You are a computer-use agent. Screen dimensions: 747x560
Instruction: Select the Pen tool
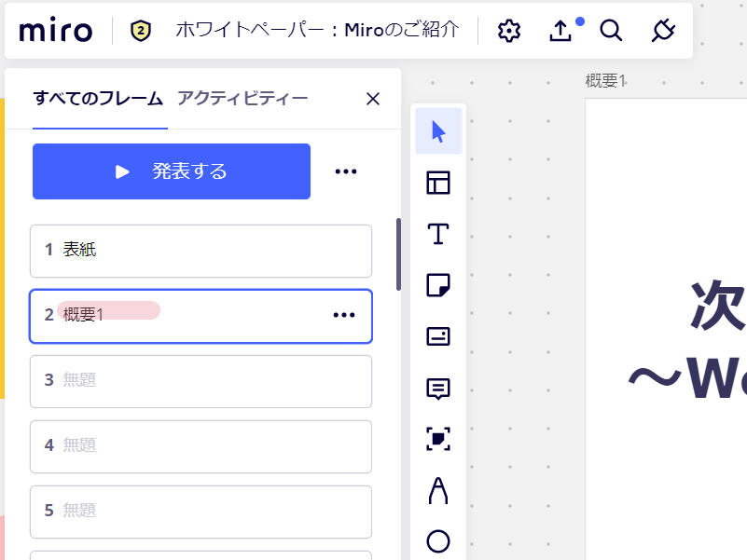(x=438, y=490)
